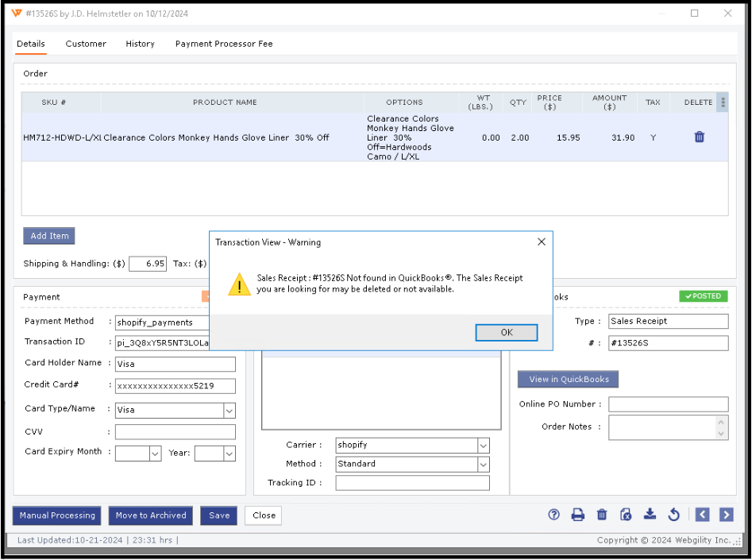Open help via the question mark icon
The image size is (752, 560).
553,515
